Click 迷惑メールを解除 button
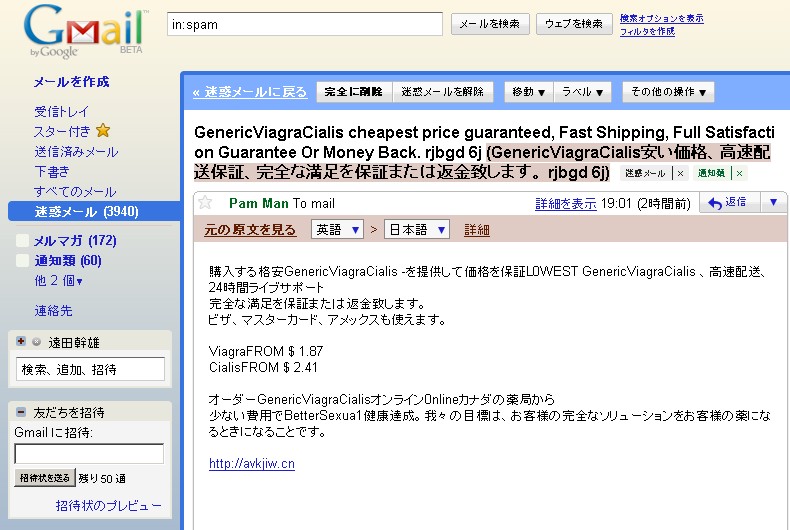 (x=442, y=92)
